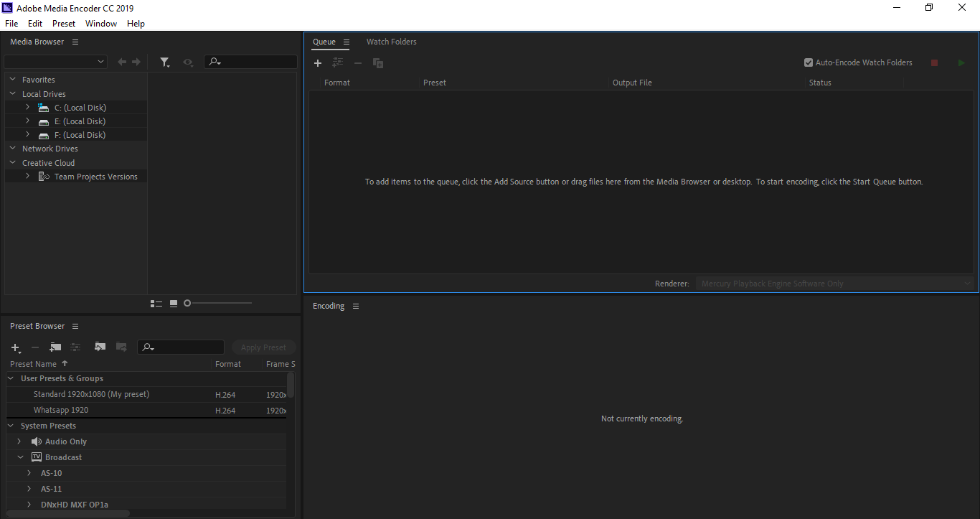
Task: Collapse the Creative Cloud section
Action: (13, 163)
